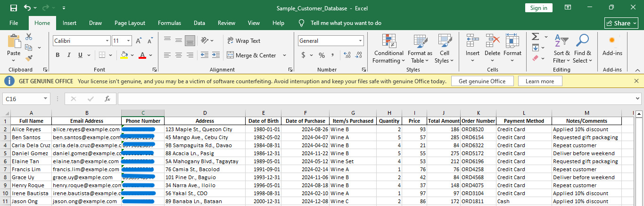Open Sort & Filter menu

pyautogui.click(x=561, y=49)
